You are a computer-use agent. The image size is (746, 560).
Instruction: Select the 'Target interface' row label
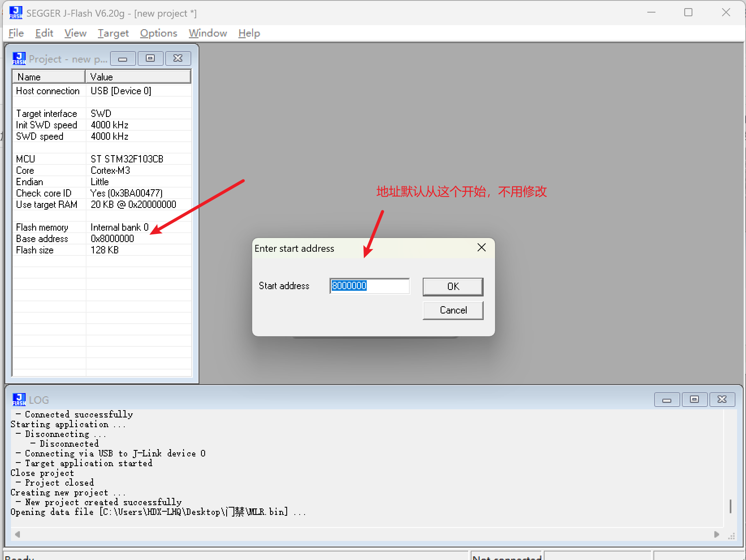click(47, 114)
